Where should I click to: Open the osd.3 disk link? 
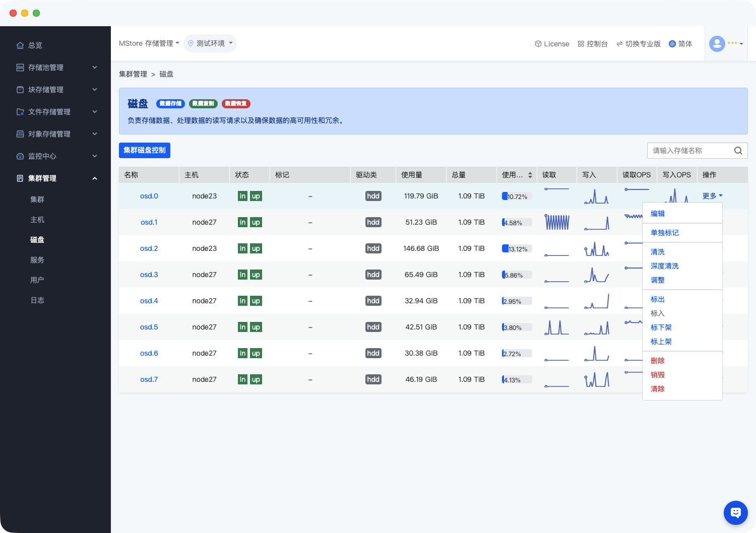[x=149, y=275]
